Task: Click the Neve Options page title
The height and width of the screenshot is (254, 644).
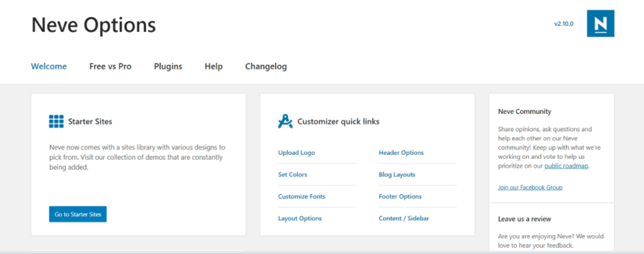Action: [x=93, y=25]
